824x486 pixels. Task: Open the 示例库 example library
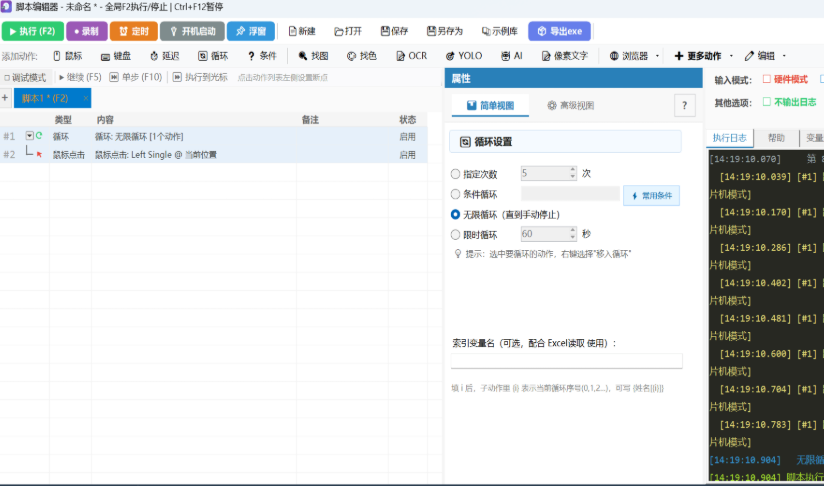tap(499, 31)
